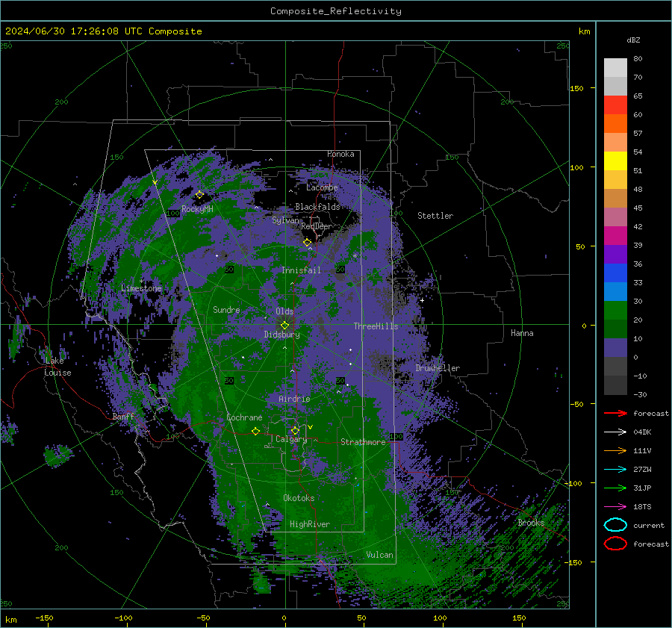Select the orange 111V arrow icon
The width and height of the screenshot is (672, 628).
(x=615, y=450)
